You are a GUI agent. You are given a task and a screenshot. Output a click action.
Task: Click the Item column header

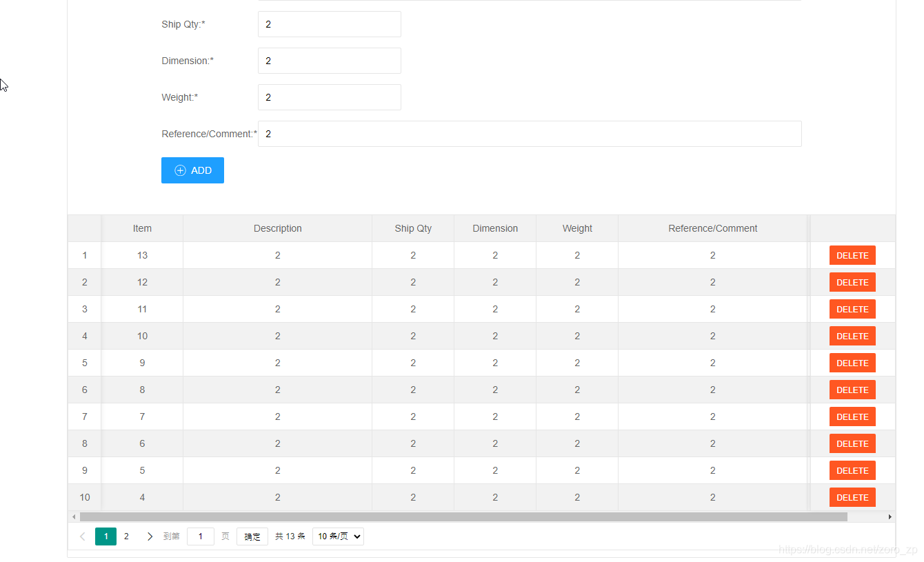tap(142, 228)
